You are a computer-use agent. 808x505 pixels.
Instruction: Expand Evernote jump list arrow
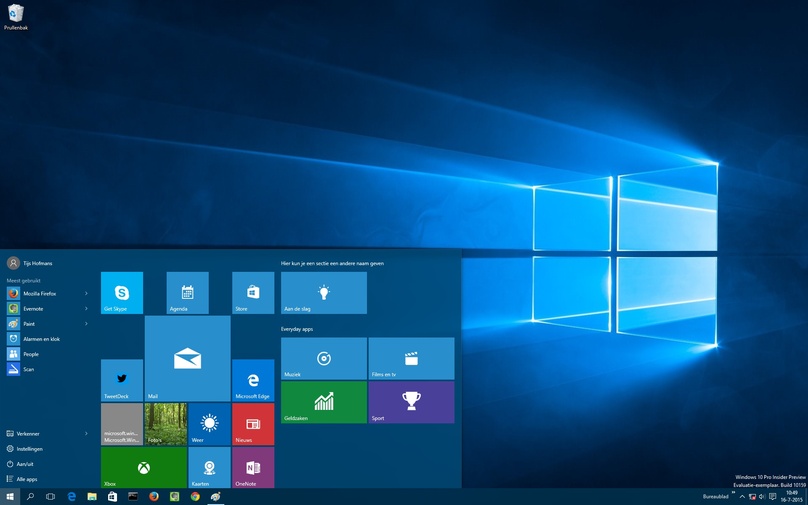[x=86, y=309]
